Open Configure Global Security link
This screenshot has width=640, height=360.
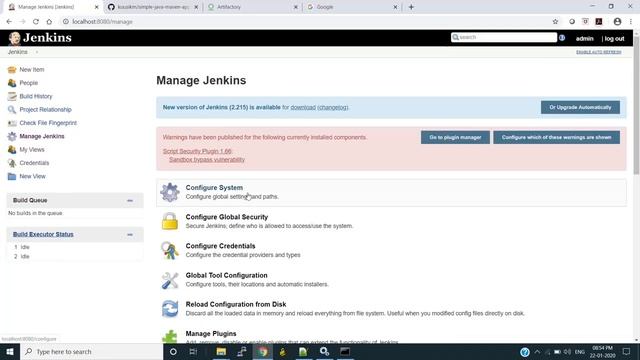pyautogui.click(x=227, y=217)
